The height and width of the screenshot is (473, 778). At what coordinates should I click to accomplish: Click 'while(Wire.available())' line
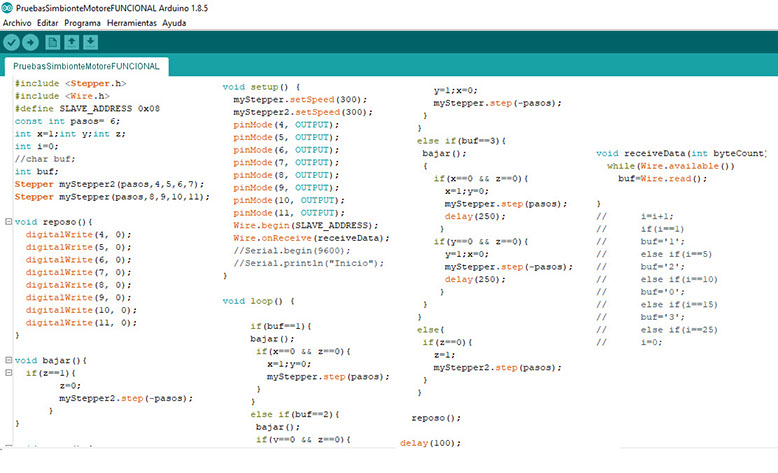(671, 166)
